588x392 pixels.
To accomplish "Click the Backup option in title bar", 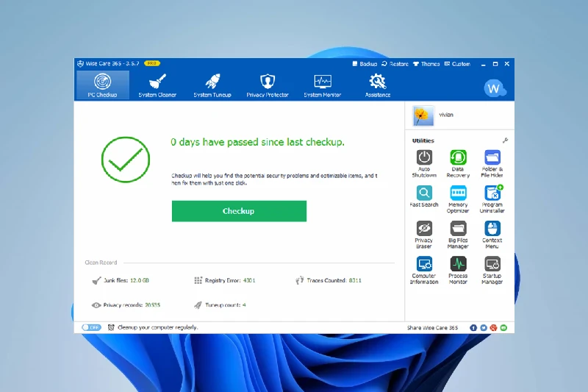I will coord(365,64).
